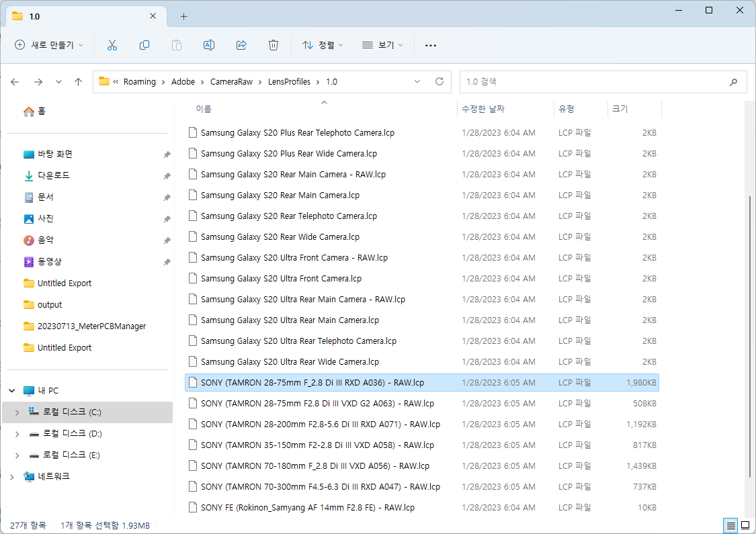Open the three-dots more options menu
756x534 pixels.
tap(431, 45)
